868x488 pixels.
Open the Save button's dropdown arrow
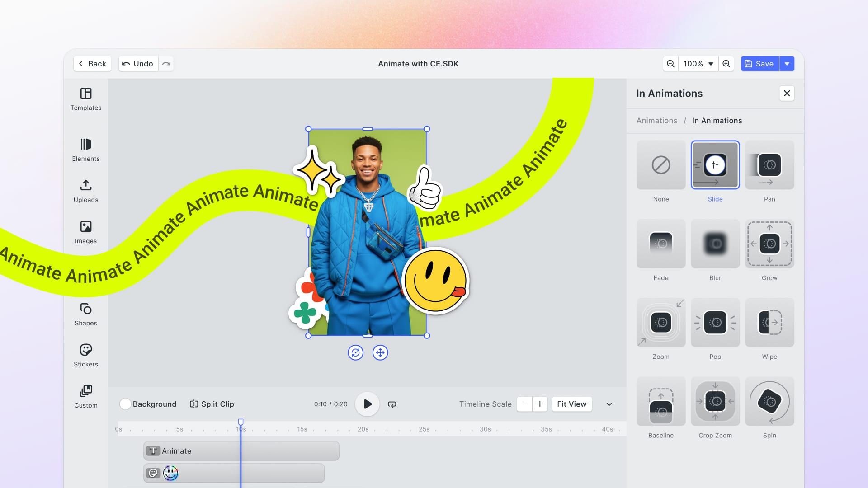(x=787, y=64)
